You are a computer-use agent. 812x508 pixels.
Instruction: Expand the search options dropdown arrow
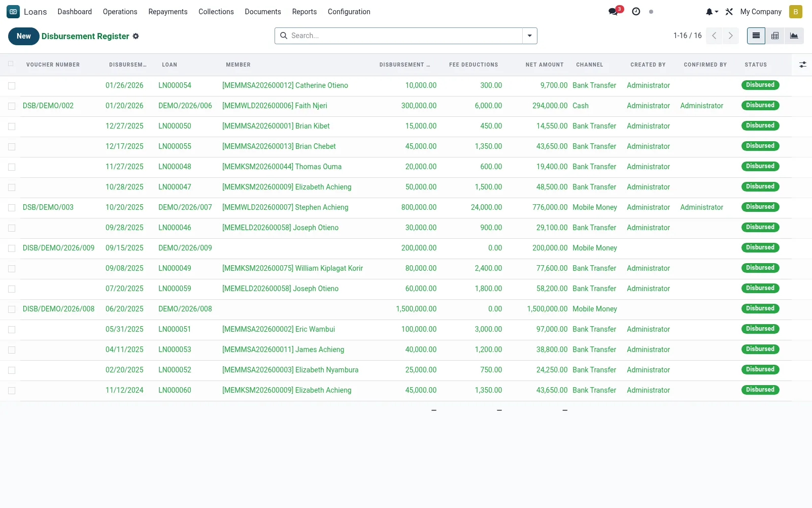tap(529, 36)
